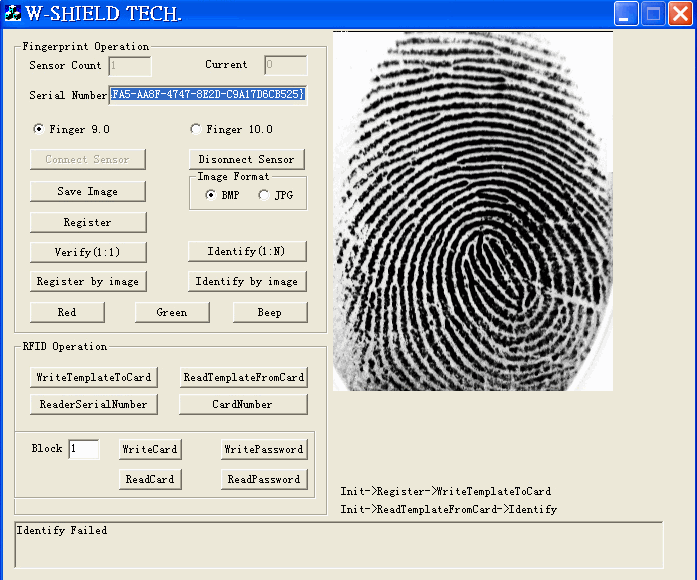697x580 pixels.
Task: Click WriteTemplateToCard button
Action: [x=94, y=377]
